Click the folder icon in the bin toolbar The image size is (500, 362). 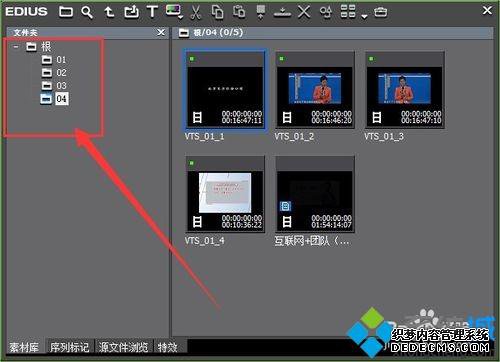point(66,12)
